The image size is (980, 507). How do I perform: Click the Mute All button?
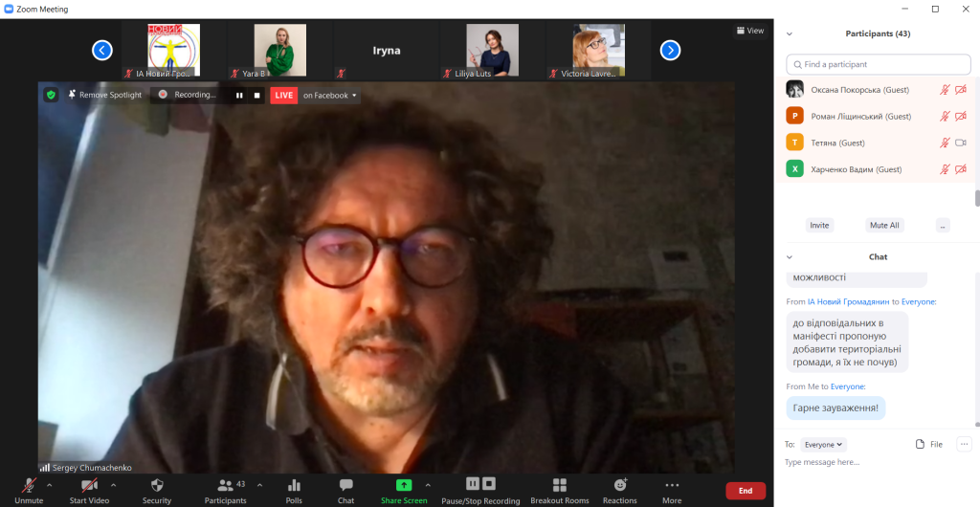click(884, 226)
